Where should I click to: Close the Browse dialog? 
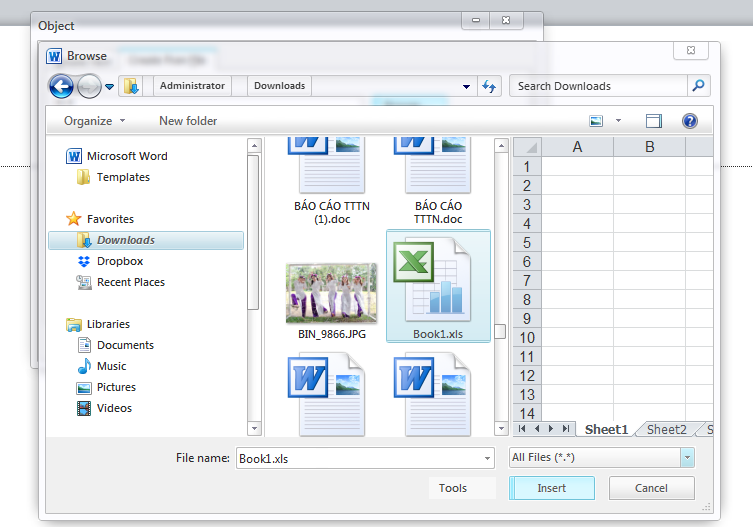691,50
